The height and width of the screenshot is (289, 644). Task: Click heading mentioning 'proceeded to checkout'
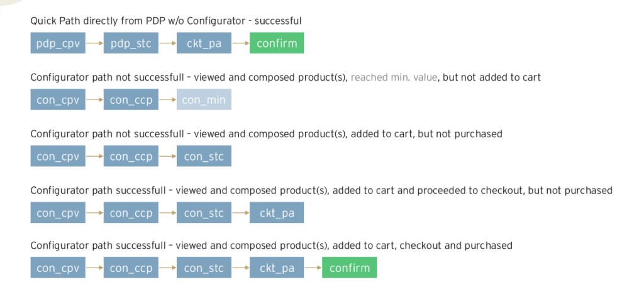(321, 190)
